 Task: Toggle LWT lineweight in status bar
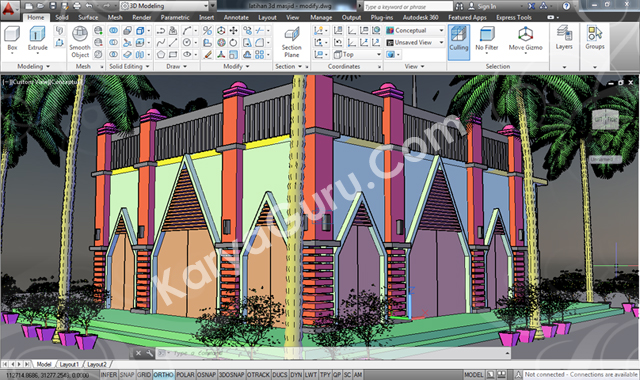pyautogui.click(x=311, y=375)
